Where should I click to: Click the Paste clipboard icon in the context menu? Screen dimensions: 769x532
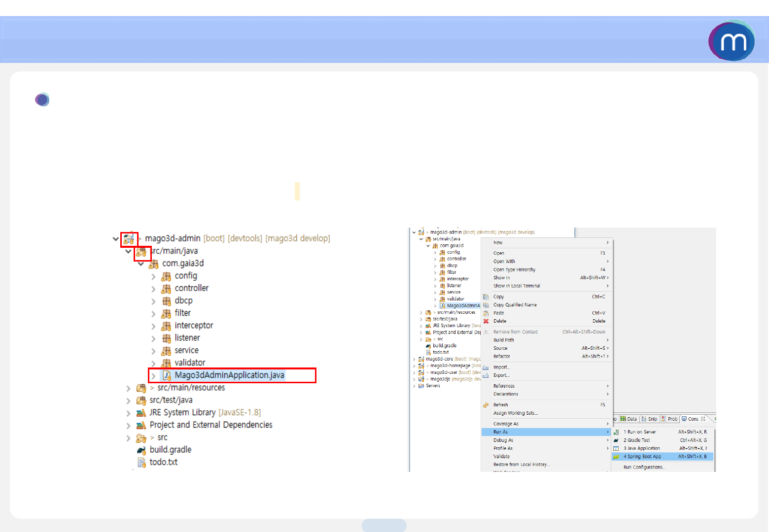(x=486, y=313)
